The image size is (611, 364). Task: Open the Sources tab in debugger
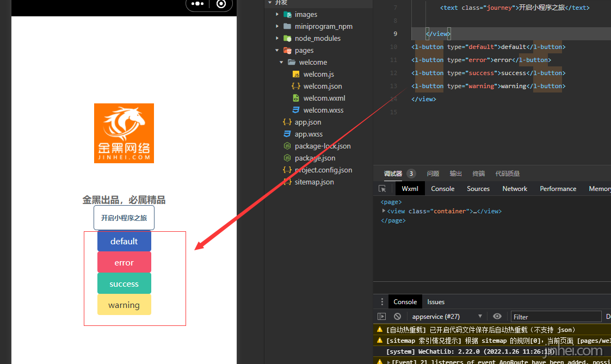[478, 189]
